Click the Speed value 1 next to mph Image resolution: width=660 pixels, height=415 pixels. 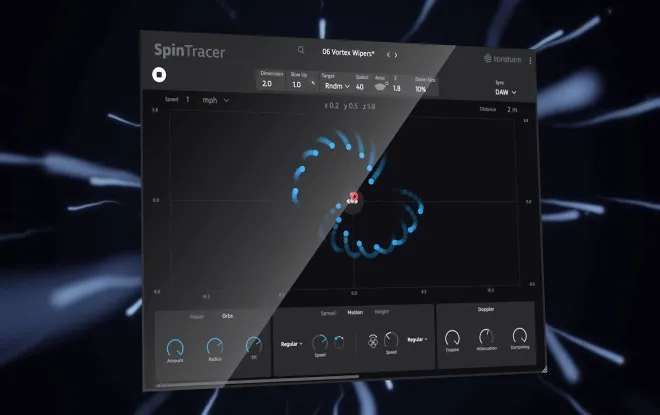[x=188, y=99]
